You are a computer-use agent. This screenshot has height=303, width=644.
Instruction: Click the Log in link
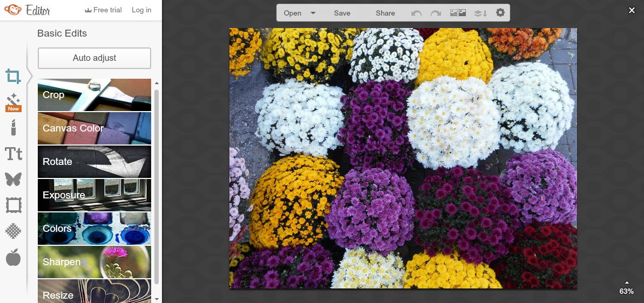(x=141, y=10)
